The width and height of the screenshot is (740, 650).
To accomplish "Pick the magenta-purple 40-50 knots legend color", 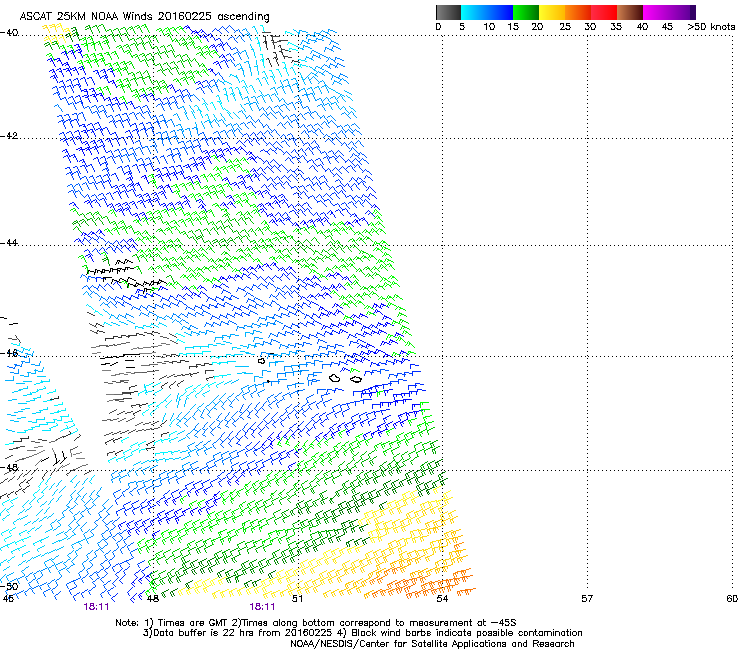I will coord(669,12).
